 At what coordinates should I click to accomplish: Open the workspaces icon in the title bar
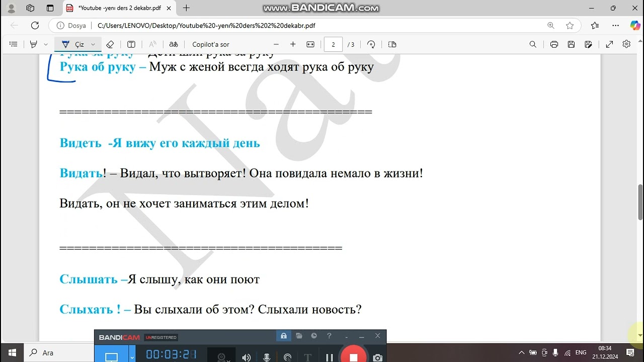pos(31,8)
